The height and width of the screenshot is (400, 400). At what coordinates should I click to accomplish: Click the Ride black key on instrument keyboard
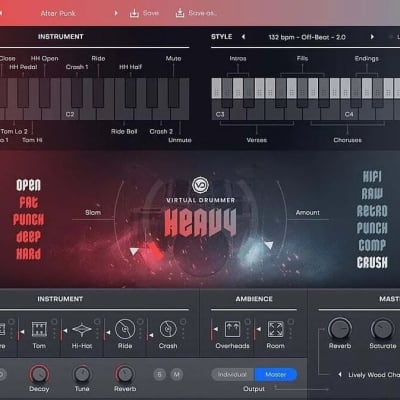pos(98,93)
